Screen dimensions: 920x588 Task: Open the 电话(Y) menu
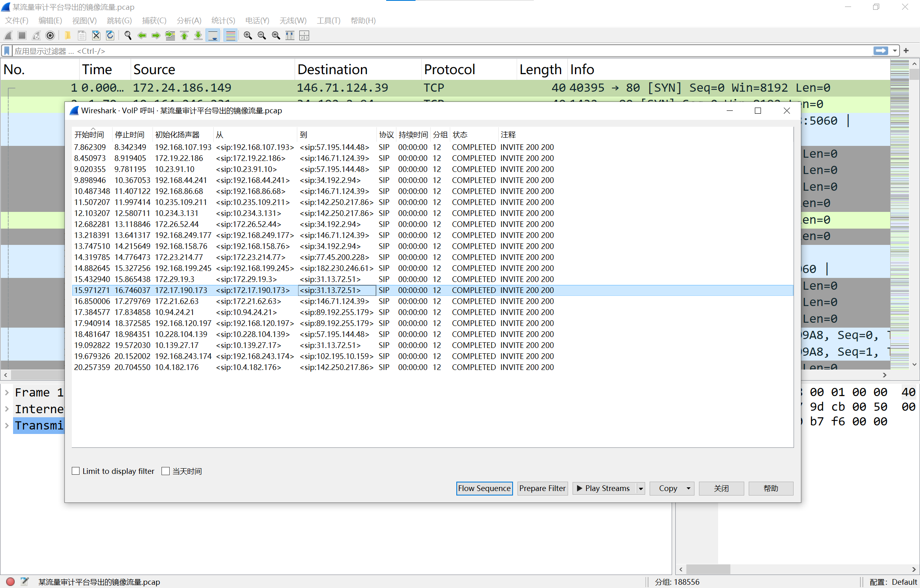pyautogui.click(x=257, y=20)
